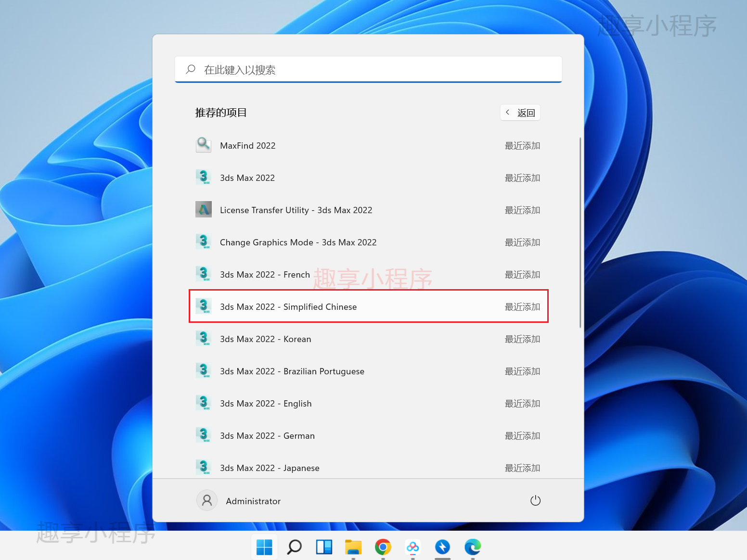This screenshot has height=560, width=747.
Task: Open the blue lightning bird taskbar app
Action: 442,547
